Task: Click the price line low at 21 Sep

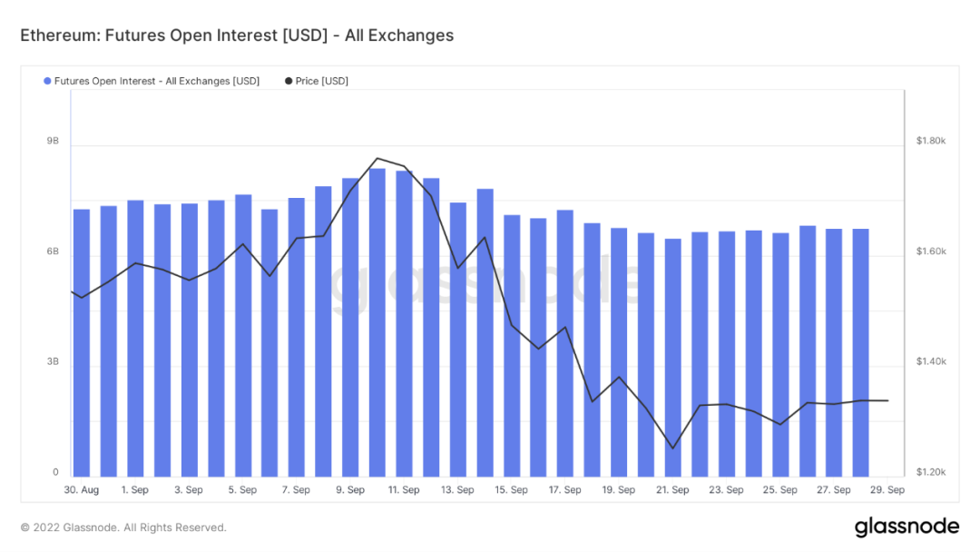Action: coord(673,448)
